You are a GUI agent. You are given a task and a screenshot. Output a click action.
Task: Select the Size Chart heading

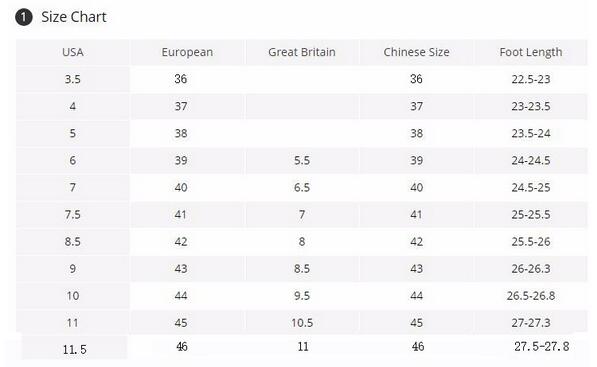tap(74, 17)
